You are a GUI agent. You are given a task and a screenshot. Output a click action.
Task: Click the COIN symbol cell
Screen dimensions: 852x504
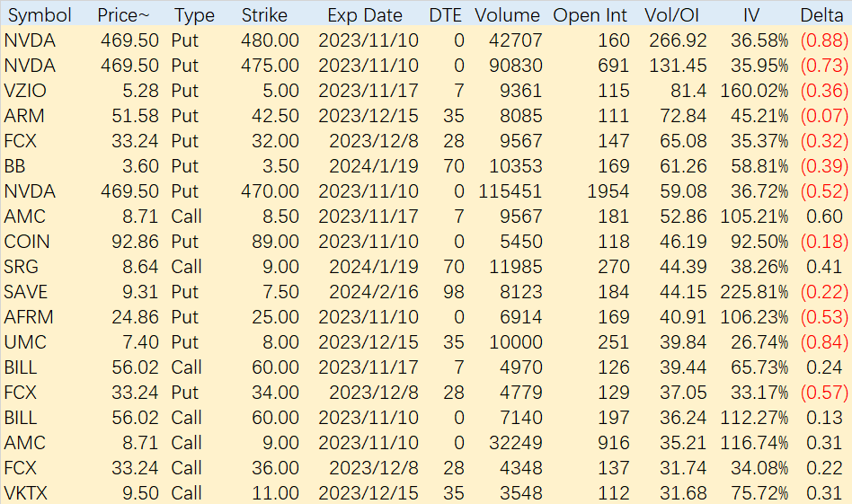[27, 242]
